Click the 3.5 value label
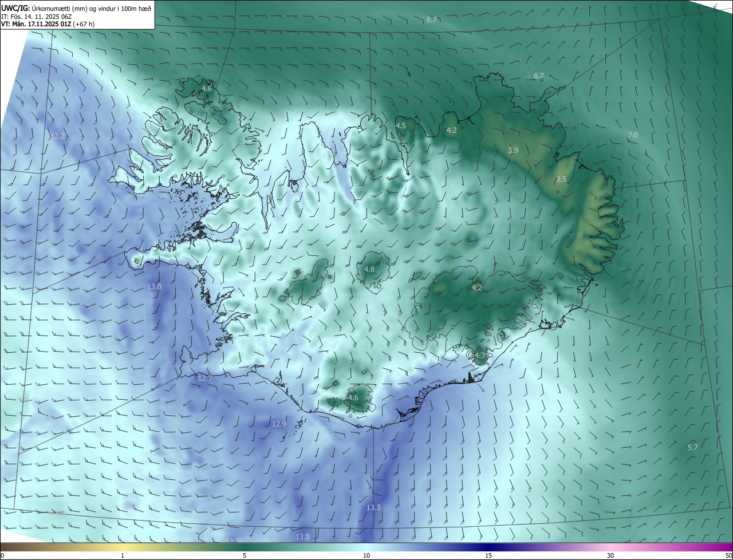Screen dimensions: 733x560 (x=561, y=179)
